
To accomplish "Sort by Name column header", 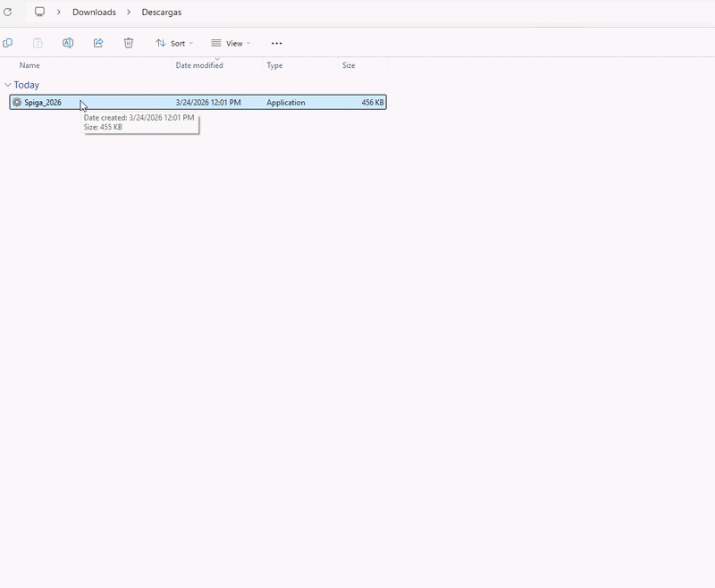I will (x=30, y=65).
